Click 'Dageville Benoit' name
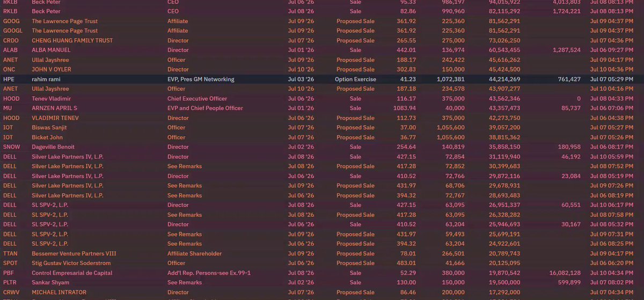The image size is (644, 300). (x=53, y=147)
